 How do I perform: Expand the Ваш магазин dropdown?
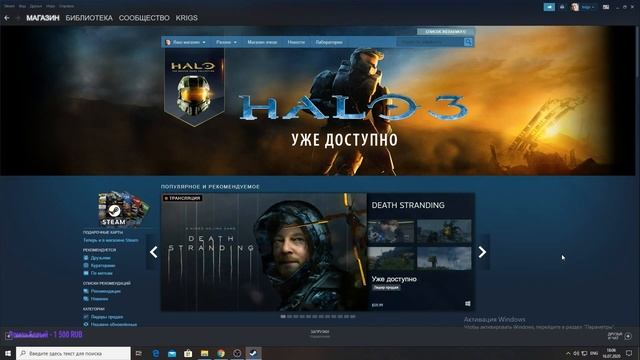(186, 42)
